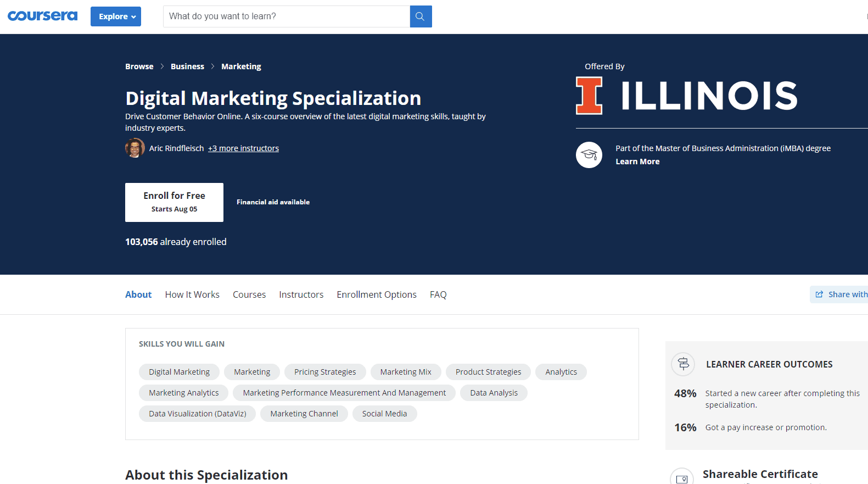Select the Pricing Strategies skill tag
The width and height of the screenshot is (868, 484).
(325, 372)
